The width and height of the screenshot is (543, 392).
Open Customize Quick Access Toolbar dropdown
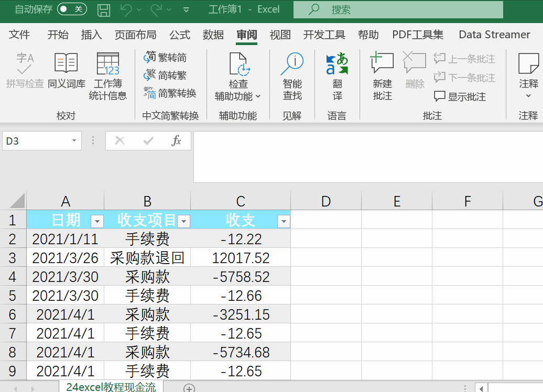click(x=186, y=10)
